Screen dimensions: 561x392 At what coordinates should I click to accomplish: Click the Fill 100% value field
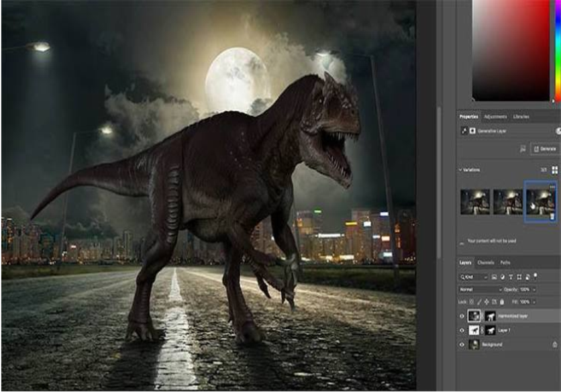pos(525,302)
